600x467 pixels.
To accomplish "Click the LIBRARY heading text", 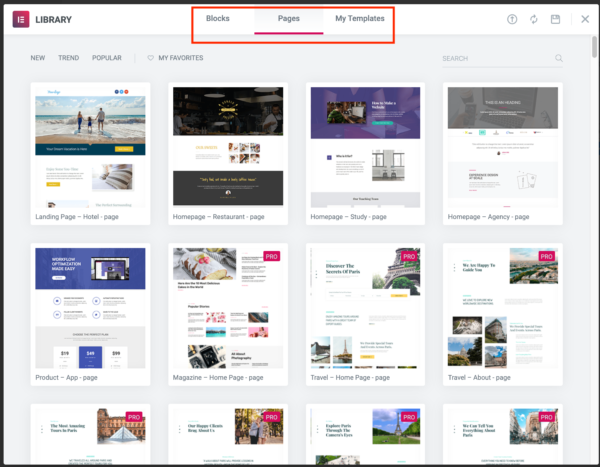I will [x=54, y=20].
